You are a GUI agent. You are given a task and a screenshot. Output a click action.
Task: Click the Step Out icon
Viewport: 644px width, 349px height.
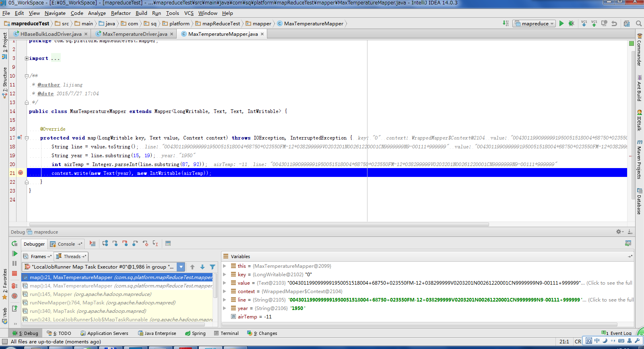[135, 244]
